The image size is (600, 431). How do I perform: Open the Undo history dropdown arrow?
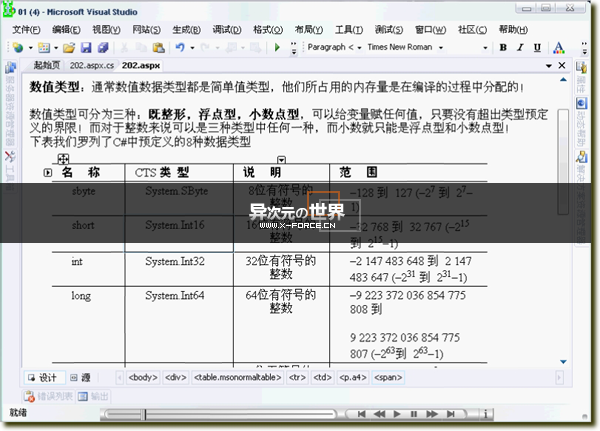point(192,48)
